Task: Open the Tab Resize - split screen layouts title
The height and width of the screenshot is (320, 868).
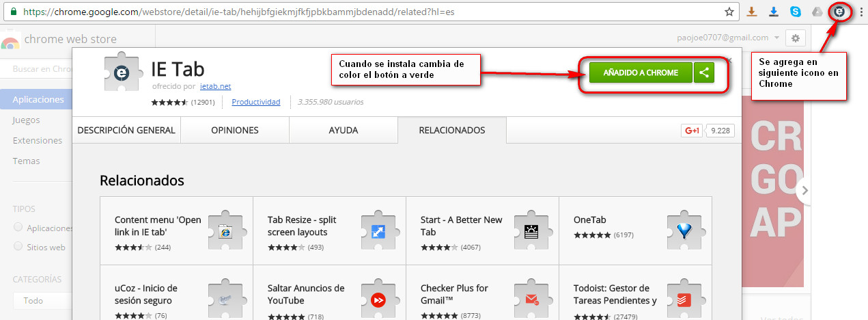Action: (302, 226)
